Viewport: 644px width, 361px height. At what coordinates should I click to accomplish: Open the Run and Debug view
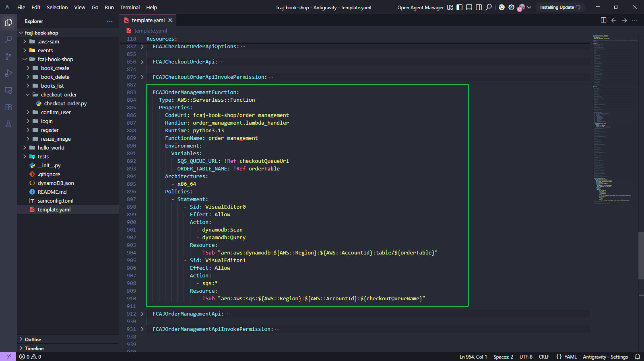point(8,73)
